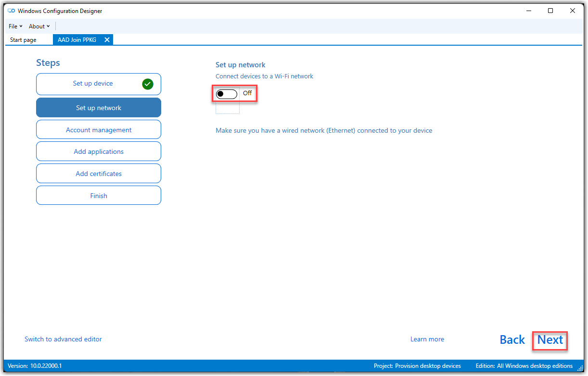Select the Set up network step

99,108
